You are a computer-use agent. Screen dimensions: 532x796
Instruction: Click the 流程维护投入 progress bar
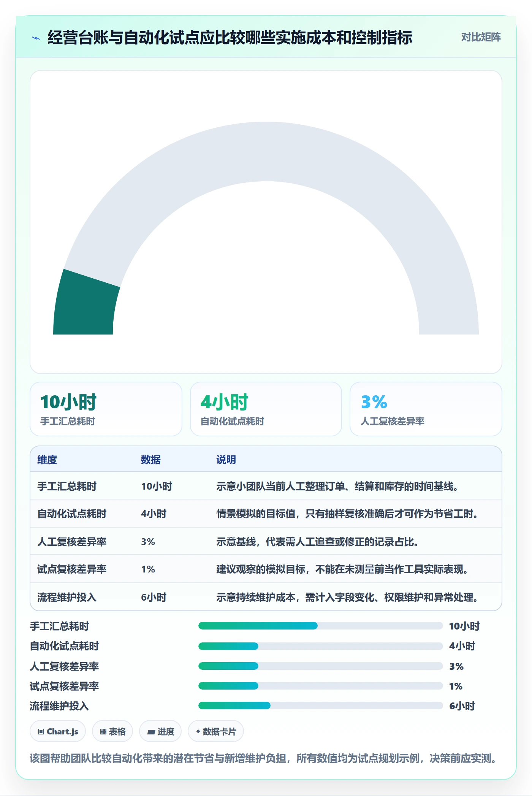pyautogui.click(x=320, y=706)
